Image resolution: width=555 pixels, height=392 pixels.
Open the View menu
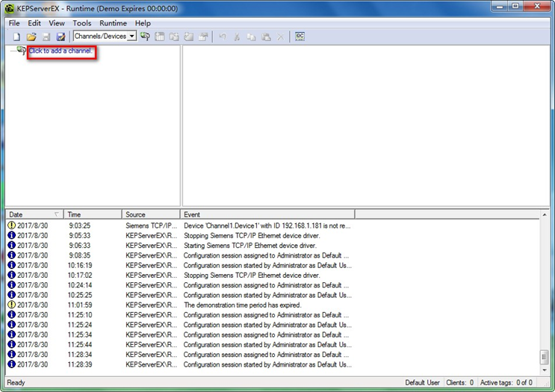pyautogui.click(x=57, y=23)
